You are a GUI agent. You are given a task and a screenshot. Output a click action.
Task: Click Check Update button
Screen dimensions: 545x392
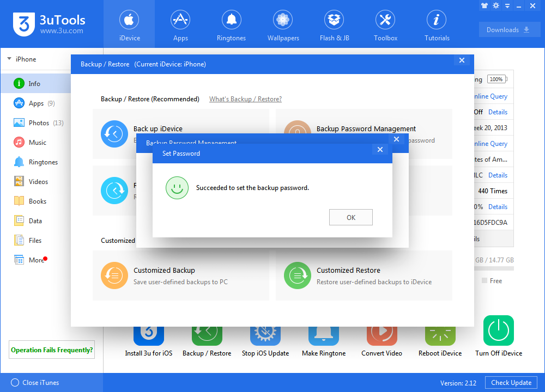point(511,383)
